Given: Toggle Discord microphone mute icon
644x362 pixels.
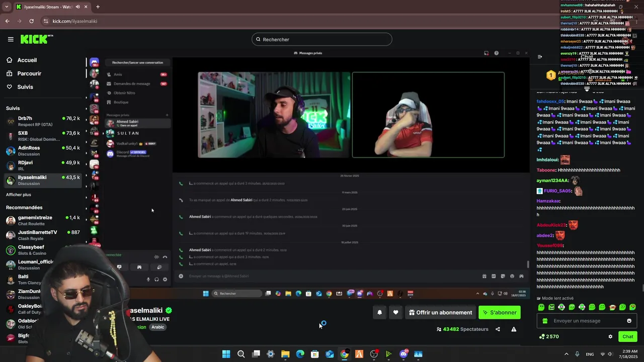Looking at the screenshot, I should pos(148,280).
